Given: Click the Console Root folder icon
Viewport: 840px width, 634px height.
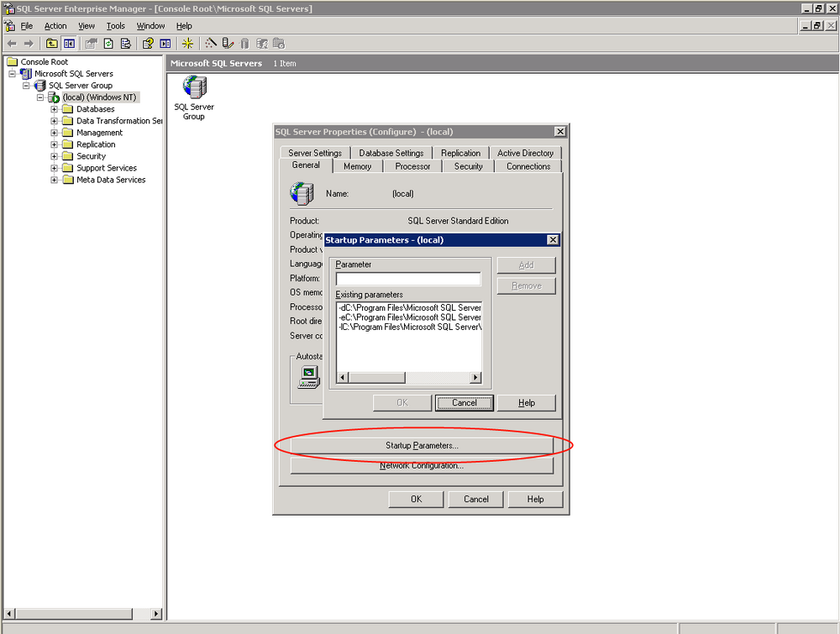Looking at the screenshot, I should coord(13,61).
